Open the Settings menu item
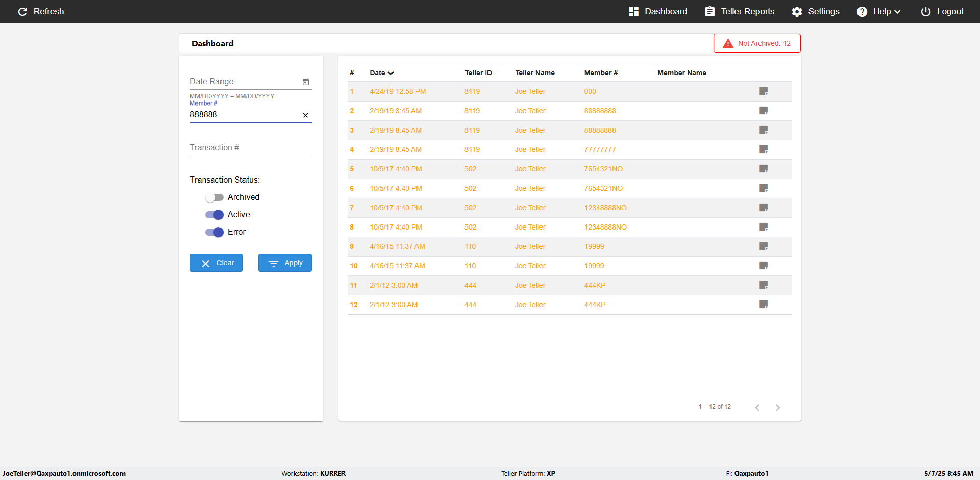Screen dimensions: 980x480 pos(815,11)
